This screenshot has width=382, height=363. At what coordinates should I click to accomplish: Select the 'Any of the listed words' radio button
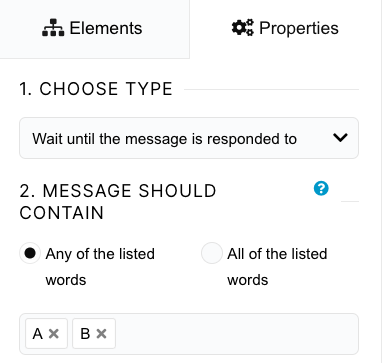click(x=30, y=254)
